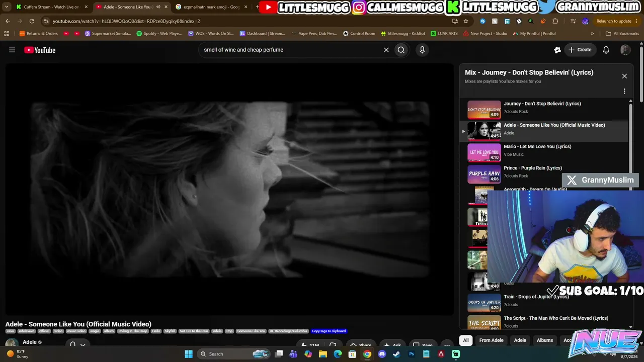
Task: Bookmark this page with the star icon
Action: (x=466, y=21)
